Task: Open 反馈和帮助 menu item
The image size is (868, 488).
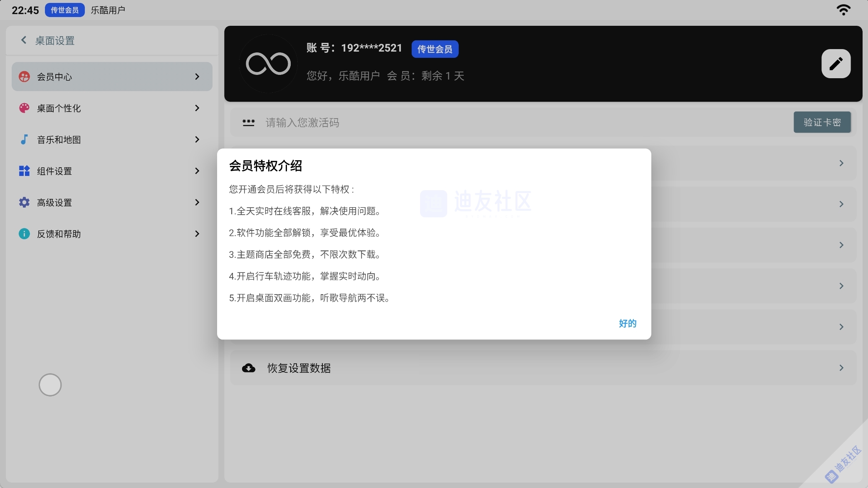Action: (x=112, y=234)
